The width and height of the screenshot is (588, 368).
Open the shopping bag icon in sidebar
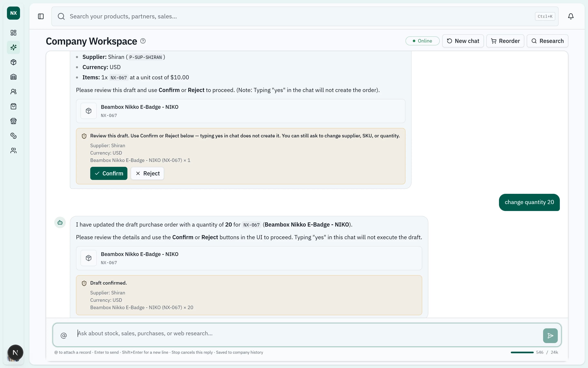click(x=13, y=106)
